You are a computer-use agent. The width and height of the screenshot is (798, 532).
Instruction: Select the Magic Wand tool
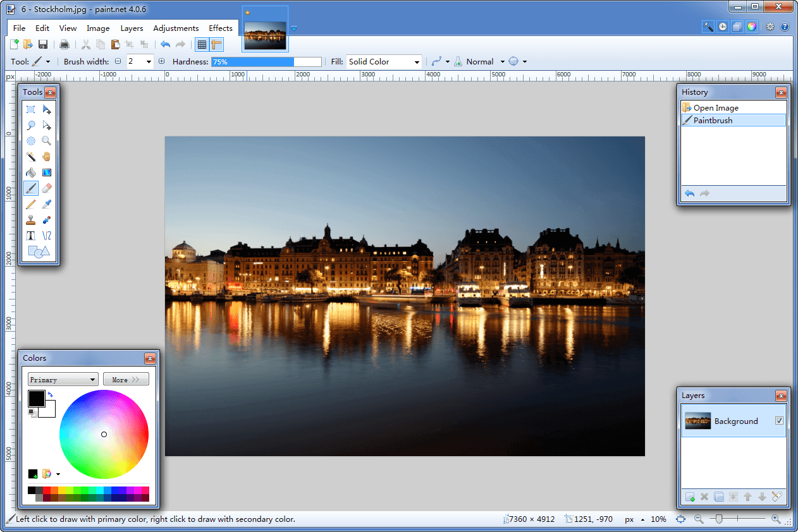(x=30, y=156)
